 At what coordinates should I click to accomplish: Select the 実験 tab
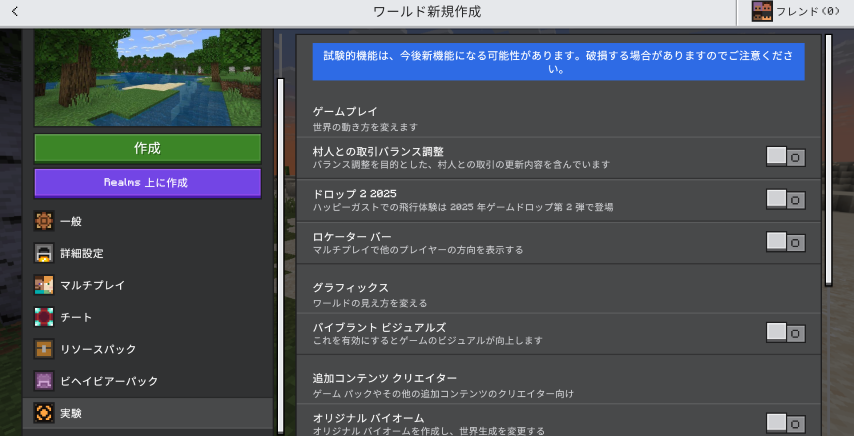pos(148,413)
